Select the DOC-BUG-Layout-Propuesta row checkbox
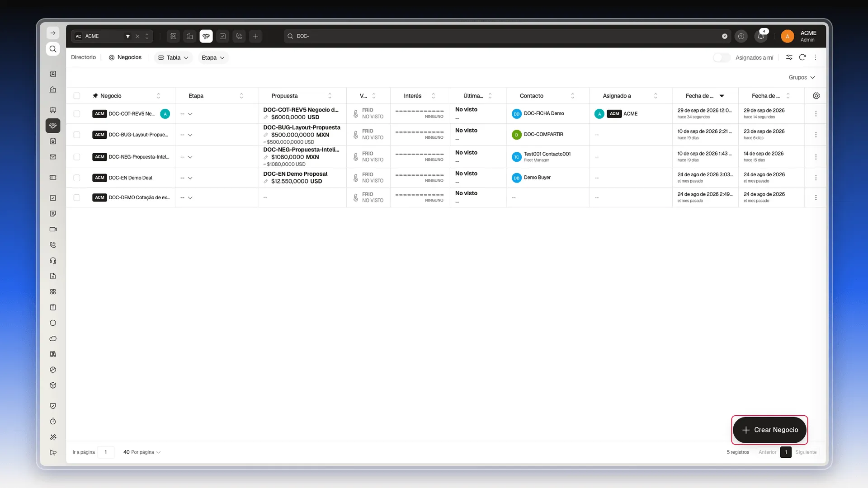Screen dimensions: 868x488 pos(77,135)
